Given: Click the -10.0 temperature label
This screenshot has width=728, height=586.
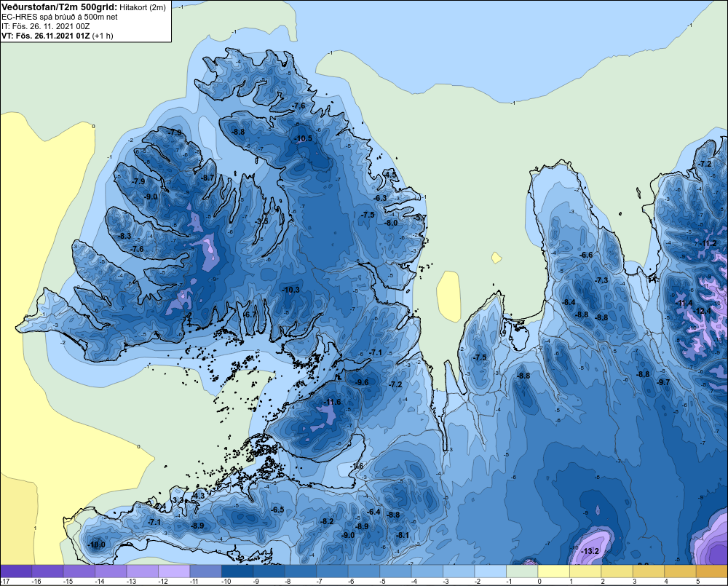Looking at the screenshot, I should pos(97,545).
